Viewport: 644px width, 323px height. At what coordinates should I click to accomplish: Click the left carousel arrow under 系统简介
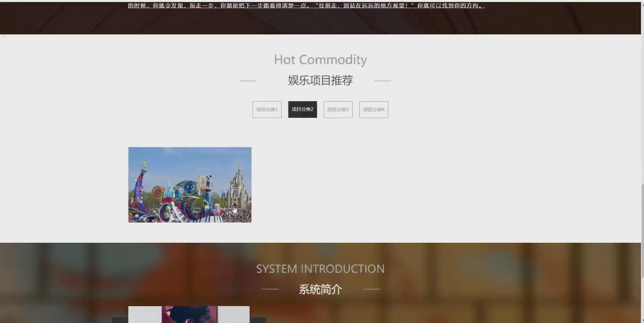point(118,320)
